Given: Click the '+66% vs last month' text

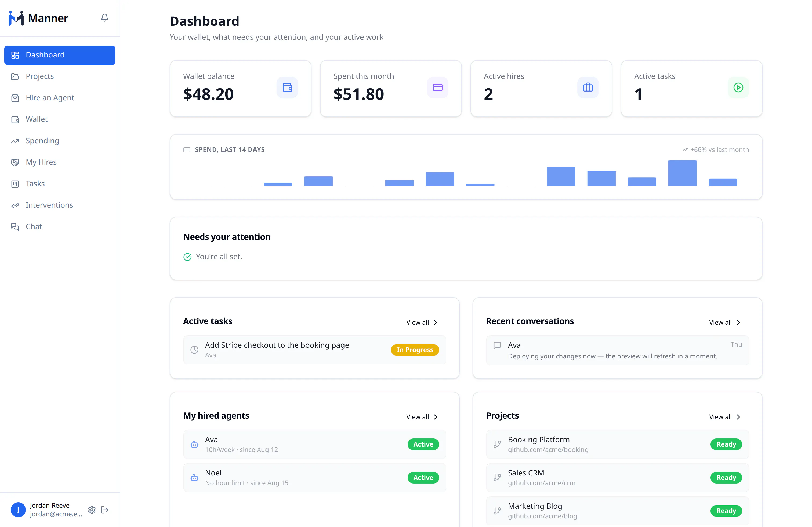Looking at the screenshot, I should [720, 150].
